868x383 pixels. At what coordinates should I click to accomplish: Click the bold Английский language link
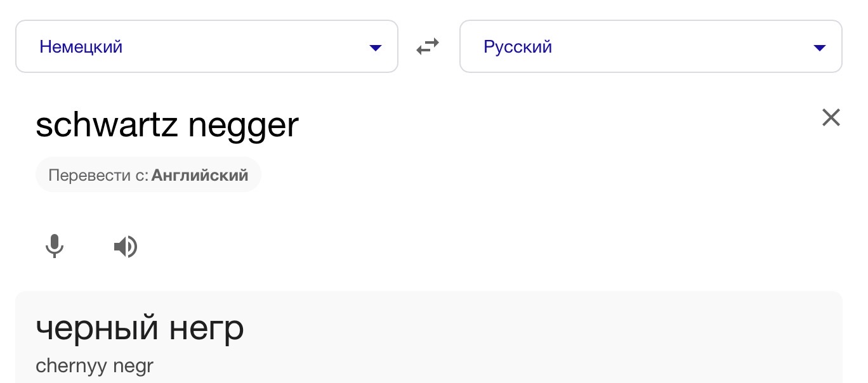pyautogui.click(x=200, y=175)
